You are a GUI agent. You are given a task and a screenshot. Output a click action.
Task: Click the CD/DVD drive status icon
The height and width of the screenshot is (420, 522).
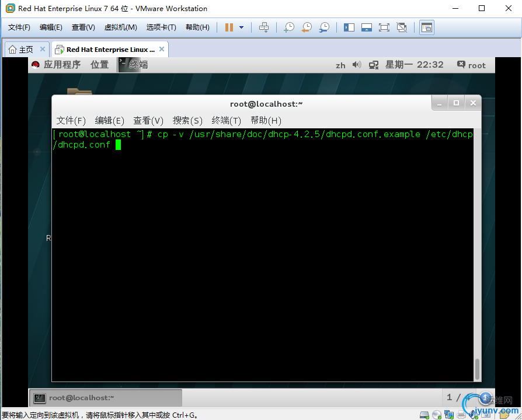(x=436, y=415)
